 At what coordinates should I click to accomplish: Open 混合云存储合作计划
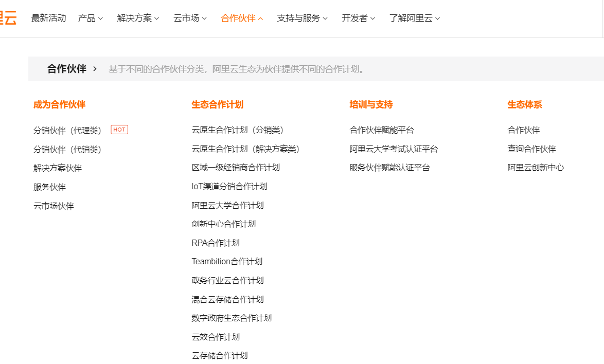pyautogui.click(x=227, y=299)
